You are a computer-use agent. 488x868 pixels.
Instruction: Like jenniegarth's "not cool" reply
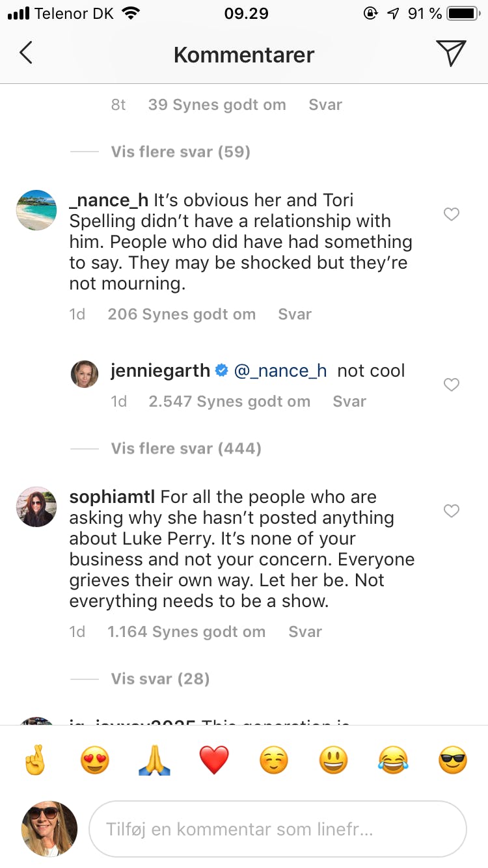pyautogui.click(x=452, y=385)
